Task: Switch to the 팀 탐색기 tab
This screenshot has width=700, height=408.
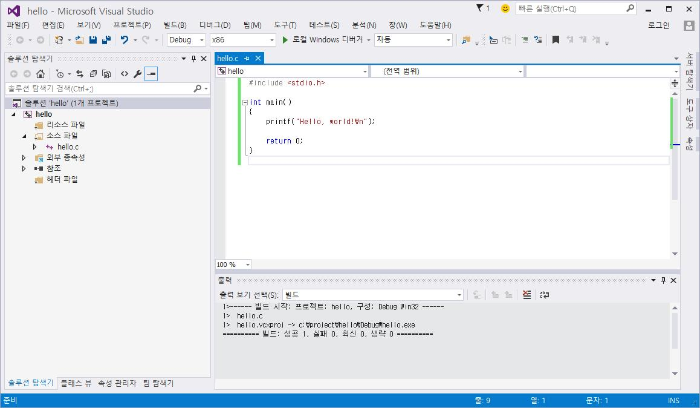Action: [158, 383]
